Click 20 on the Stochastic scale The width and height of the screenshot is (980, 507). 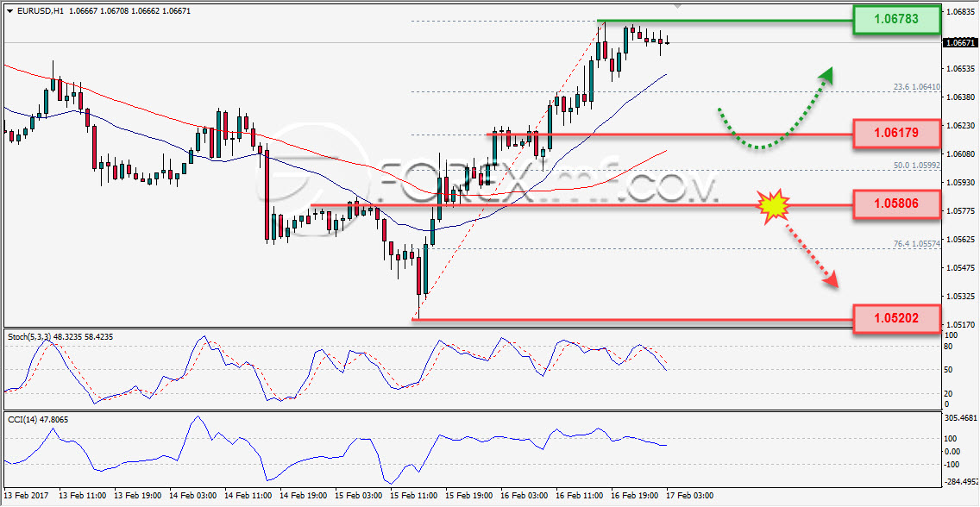click(949, 393)
